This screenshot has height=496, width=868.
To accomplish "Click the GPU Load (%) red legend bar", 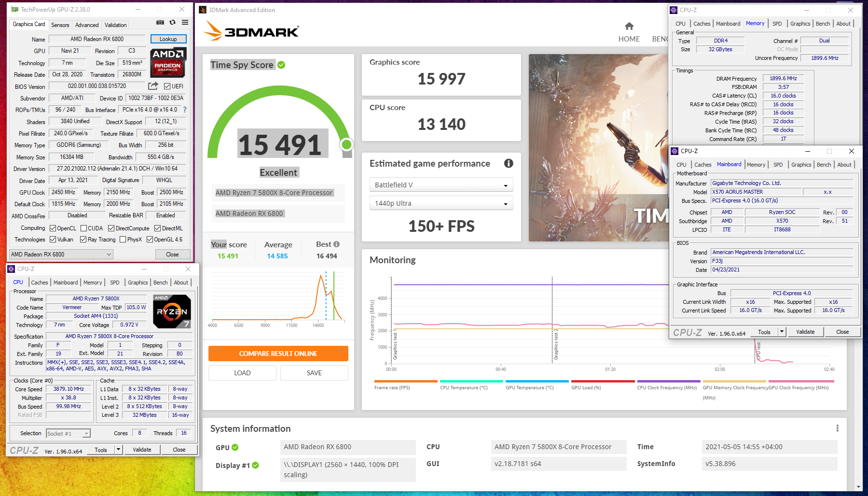I will (x=603, y=381).
